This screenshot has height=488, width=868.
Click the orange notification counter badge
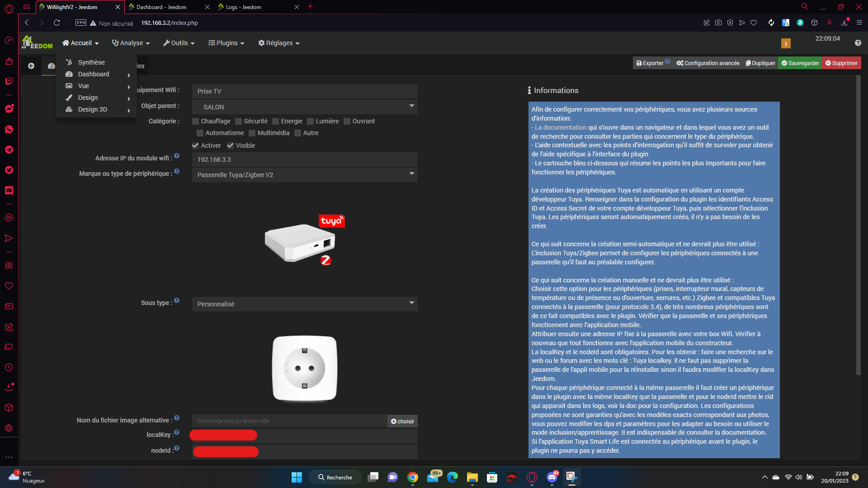[786, 43]
